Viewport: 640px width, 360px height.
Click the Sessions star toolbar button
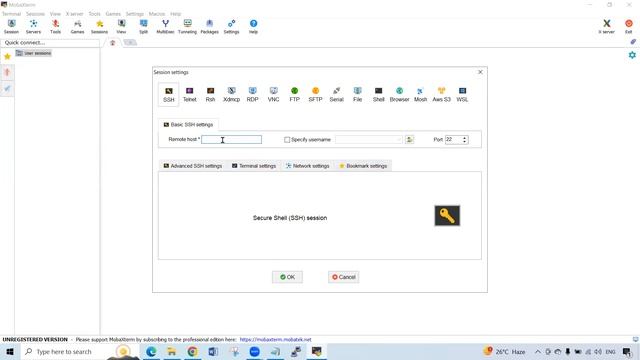pyautogui.click(x=99, y=27)
